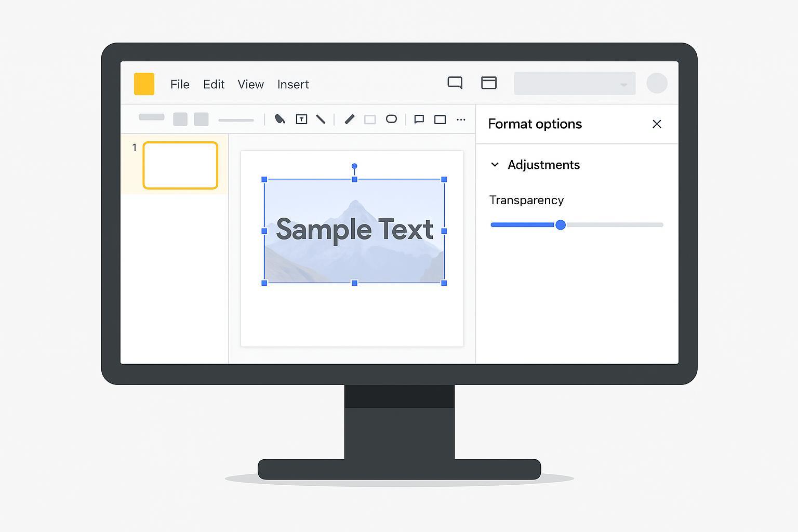Viewport: 798px width, 532px height.
Task: Click the toolbar rectangle frame icon
Action: point(440,119)
